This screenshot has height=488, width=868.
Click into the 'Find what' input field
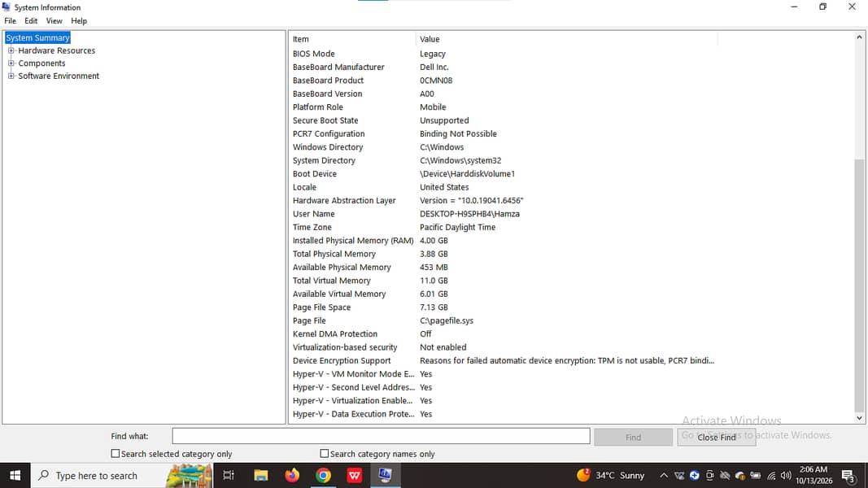click(381, 436)
